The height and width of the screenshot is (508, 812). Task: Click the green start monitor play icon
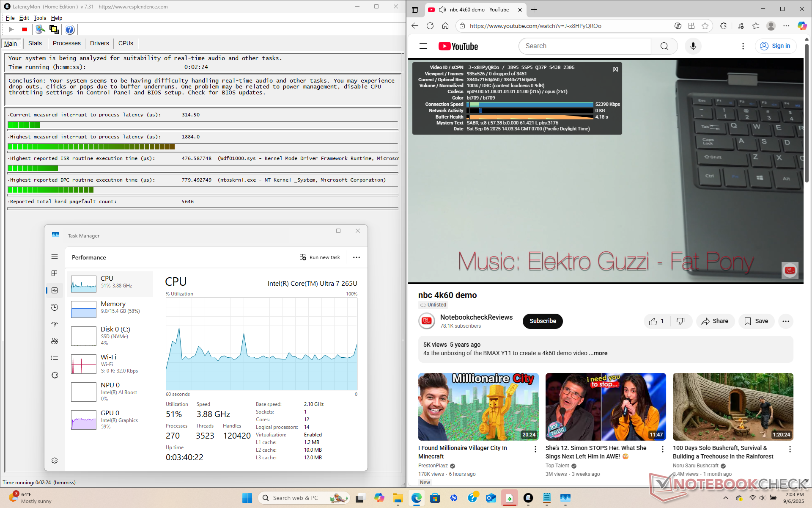11,30
